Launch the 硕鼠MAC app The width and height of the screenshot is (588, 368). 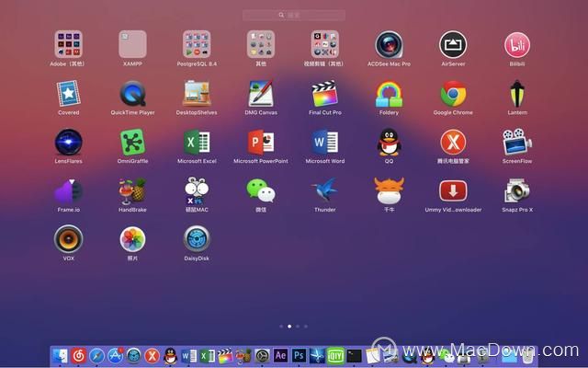coord(197,190)
